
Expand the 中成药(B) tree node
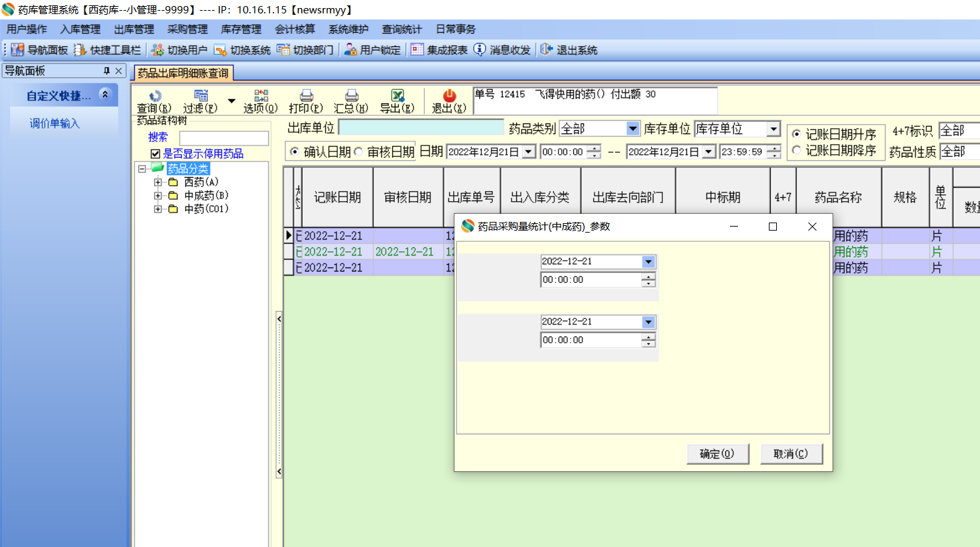pos(158,195)
